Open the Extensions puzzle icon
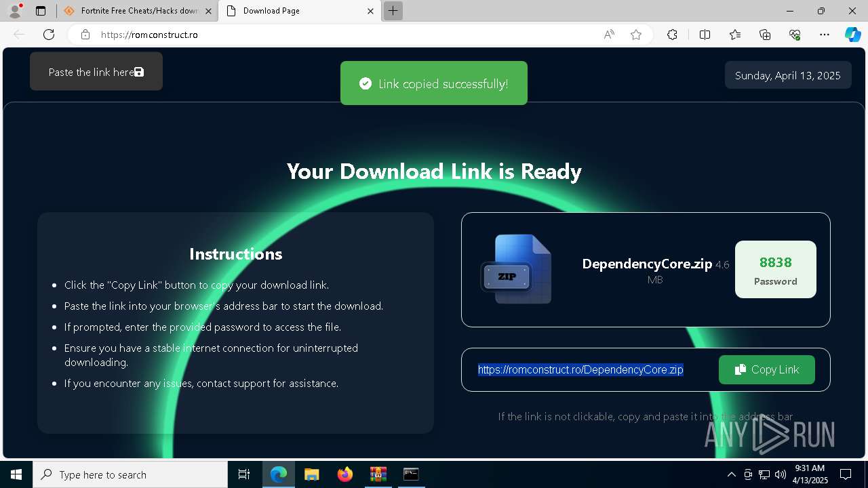This screenshot has width=868, height=488. pos(672,35)
